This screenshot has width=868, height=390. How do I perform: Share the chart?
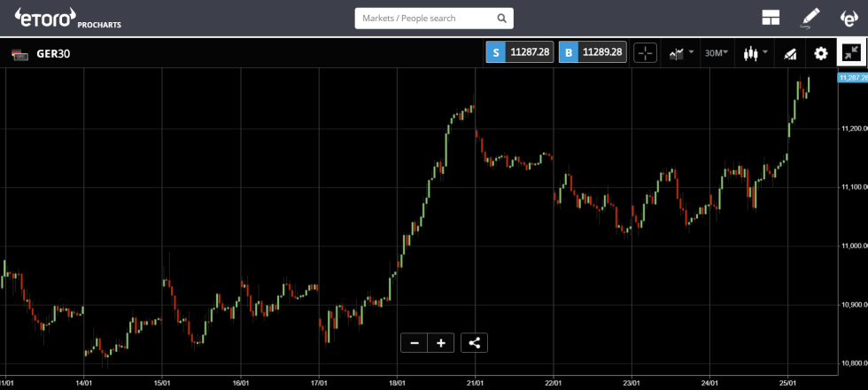coord(474,343)
